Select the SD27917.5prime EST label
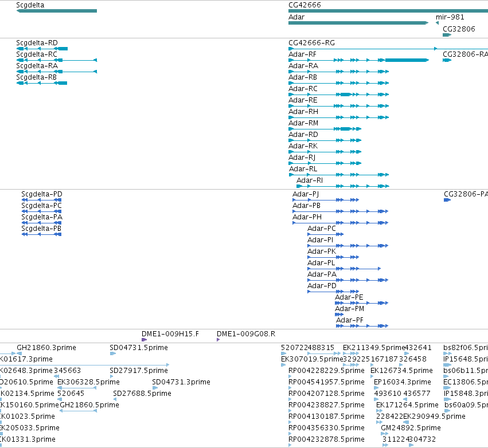The height and width of the screenshot is (448, 488). coord(139,371)
